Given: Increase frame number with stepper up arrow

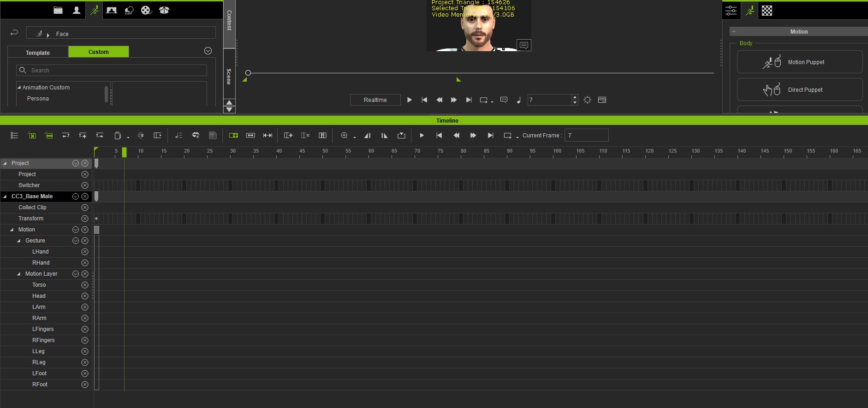Looking at the screenshot, I should coord(575,97).
